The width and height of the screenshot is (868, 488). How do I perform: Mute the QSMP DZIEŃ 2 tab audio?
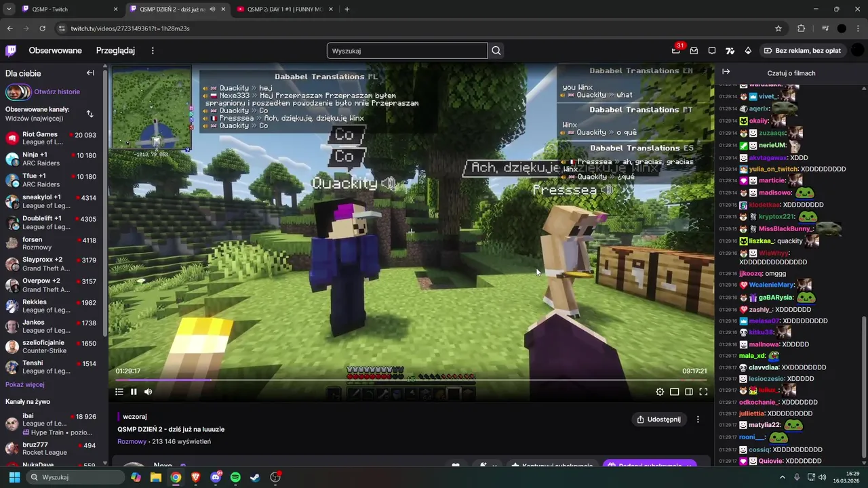212,9
